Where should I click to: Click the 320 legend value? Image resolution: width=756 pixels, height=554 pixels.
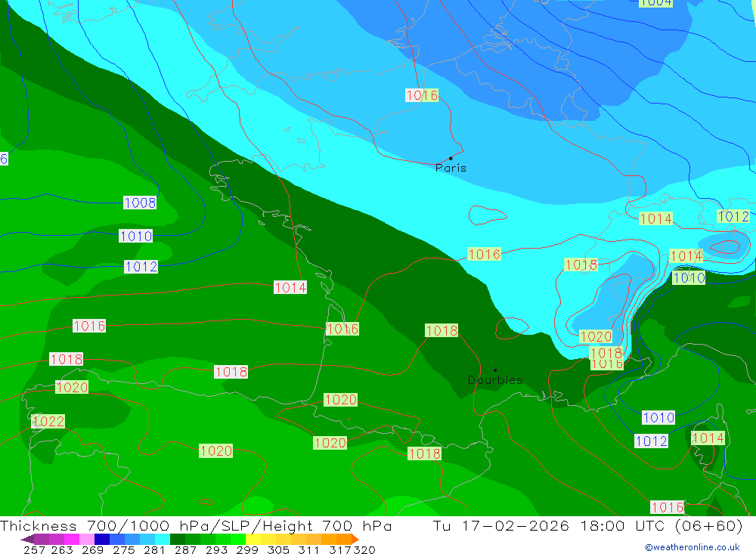[x=364, y=549]
